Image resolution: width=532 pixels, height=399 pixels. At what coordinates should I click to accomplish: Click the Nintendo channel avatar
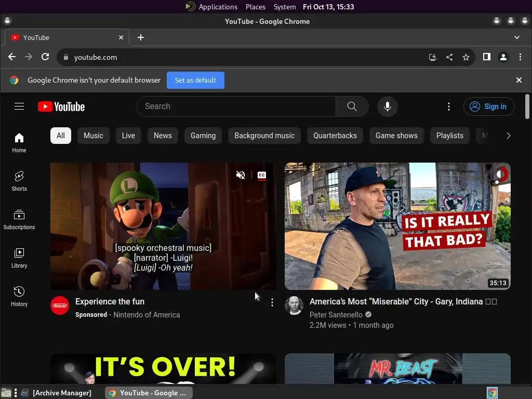[x=60, y=305]
